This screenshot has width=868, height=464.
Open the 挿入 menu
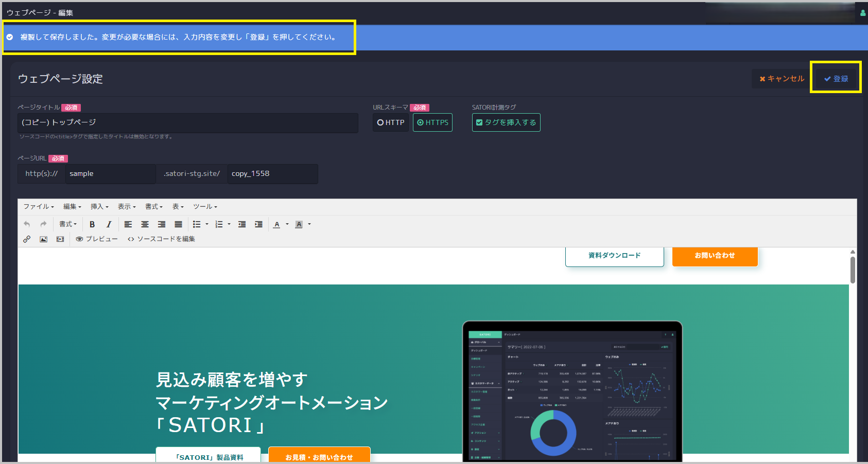coord(99,207)
